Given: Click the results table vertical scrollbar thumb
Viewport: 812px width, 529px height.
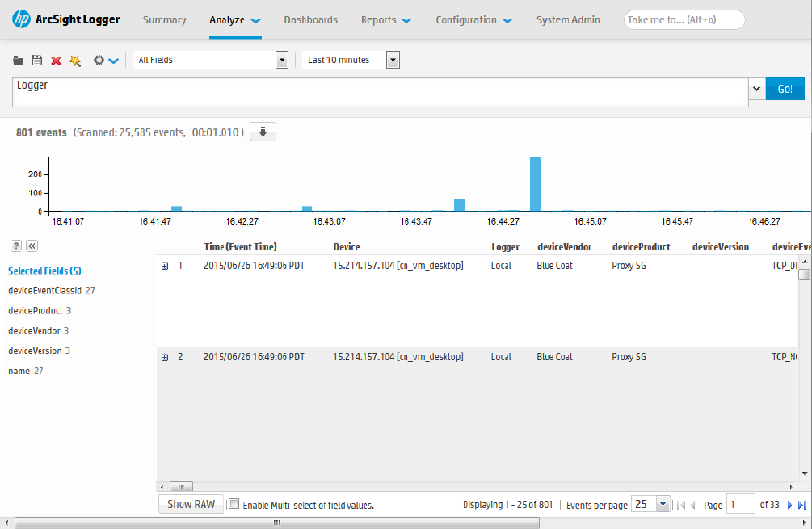Looking at the screenshot, I should (x=804, y=275).
